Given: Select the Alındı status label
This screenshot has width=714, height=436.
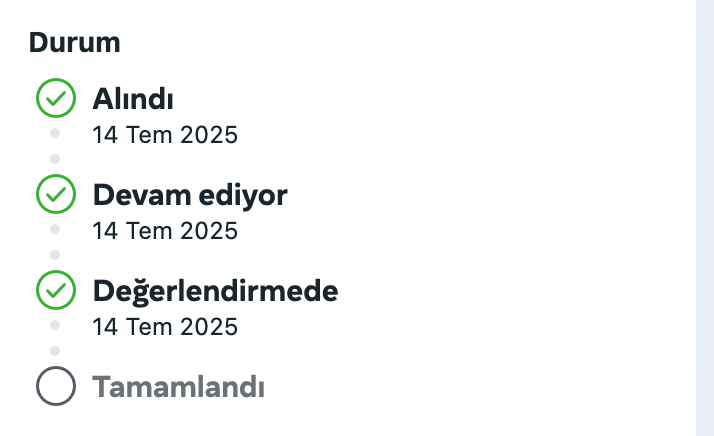Looking at the screenshot, I should point(133,99).
